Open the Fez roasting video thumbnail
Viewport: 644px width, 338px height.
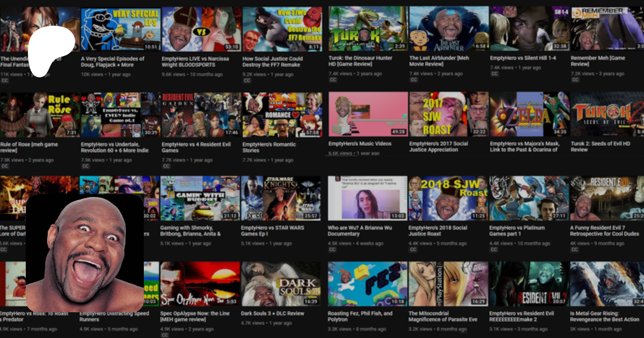click(367, 283)
